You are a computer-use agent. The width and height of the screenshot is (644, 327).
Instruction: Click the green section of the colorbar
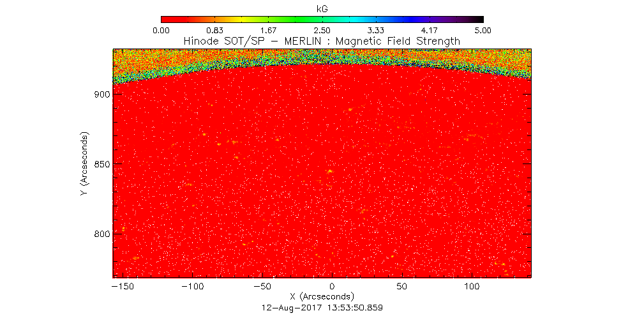281,20
